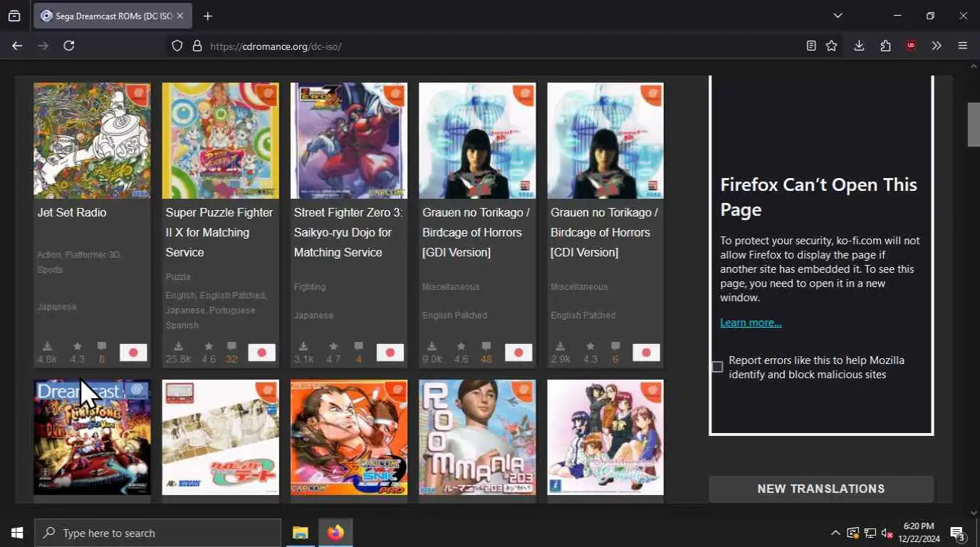This screenshot has width=980, height=547.
Task: Click the Type here to search box
Action: point(158,533)
